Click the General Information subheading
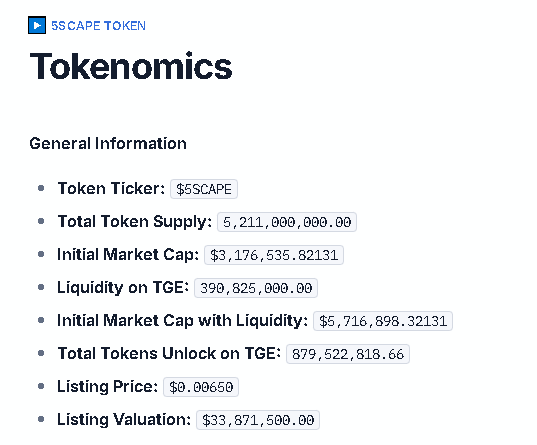 coord(108,143)
